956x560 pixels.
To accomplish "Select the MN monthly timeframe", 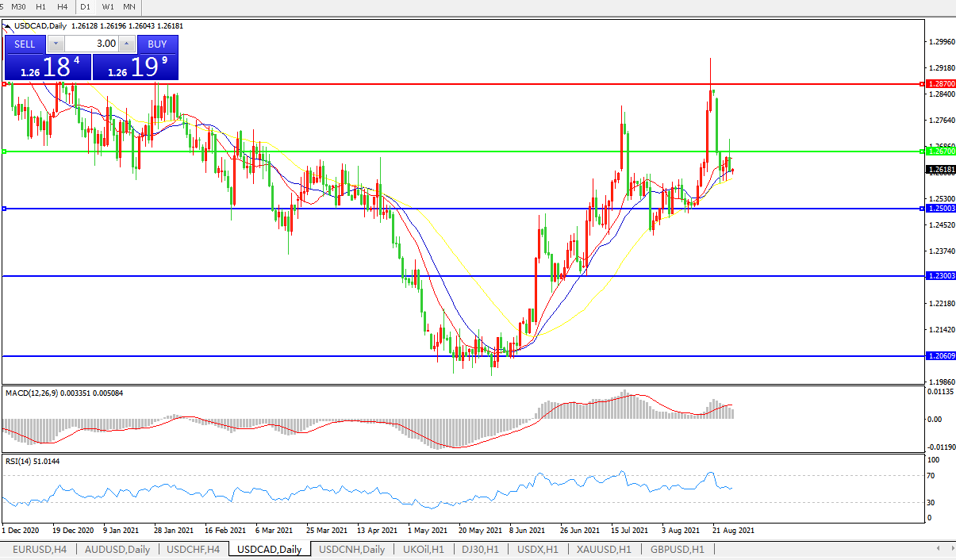I will pos(129,6).
